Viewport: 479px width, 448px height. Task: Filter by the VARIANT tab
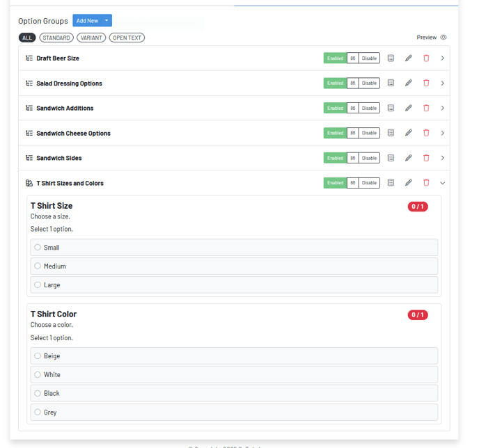click(91, 38)
